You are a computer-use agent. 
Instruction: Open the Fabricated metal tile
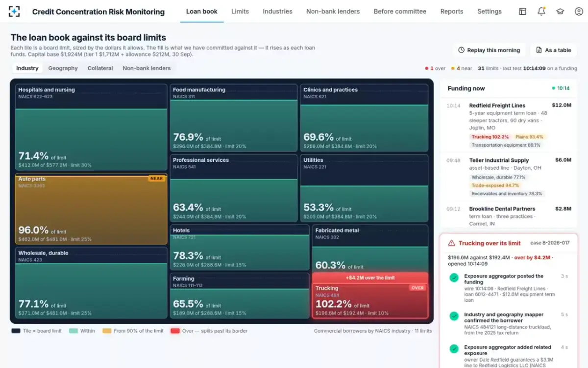370,248
